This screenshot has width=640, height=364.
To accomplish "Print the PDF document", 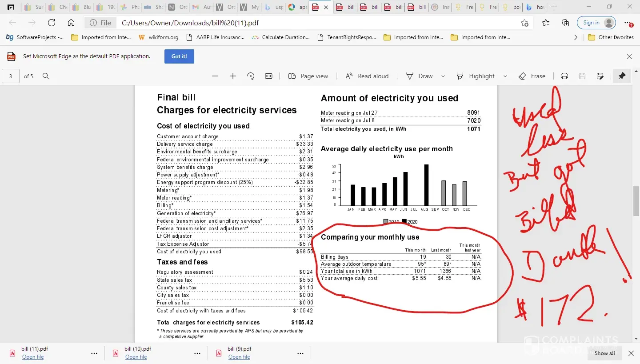I will (564, 76).
